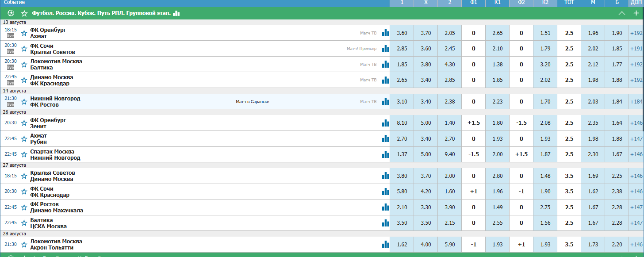Bet on Акрон Тольятти win at 5.90
644x257 pixels.
pyautogui.click(x=450, y=244)
